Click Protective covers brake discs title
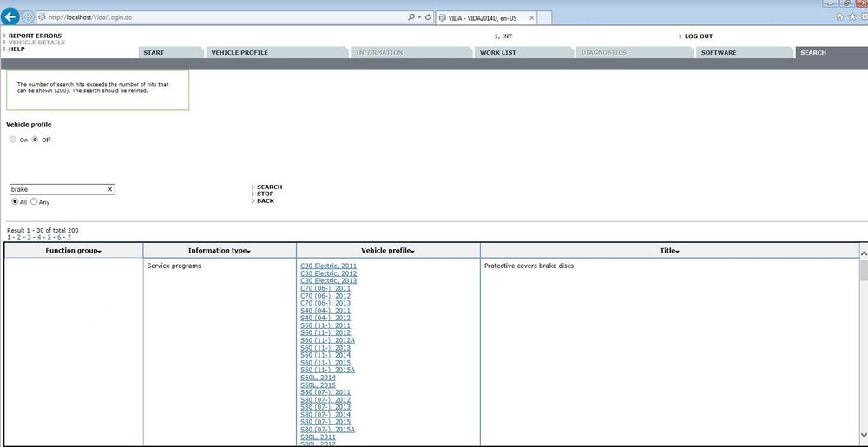 click(529, 266)
